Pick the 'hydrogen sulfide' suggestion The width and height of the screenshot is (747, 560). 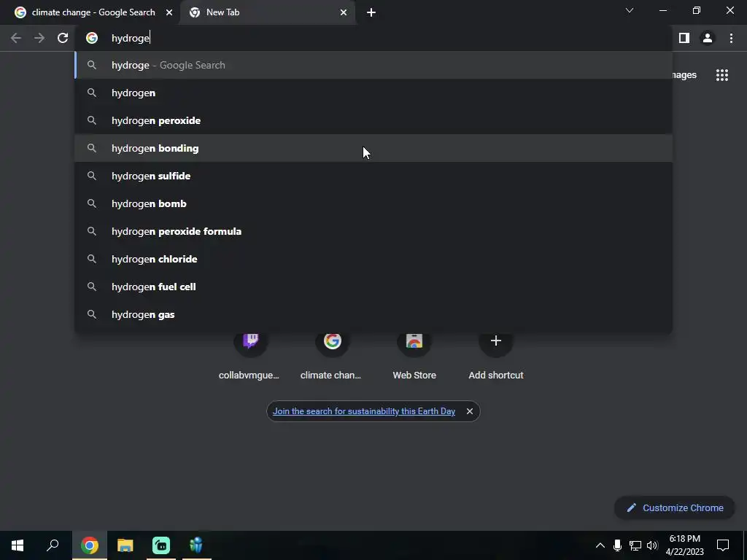click(373, 176)
